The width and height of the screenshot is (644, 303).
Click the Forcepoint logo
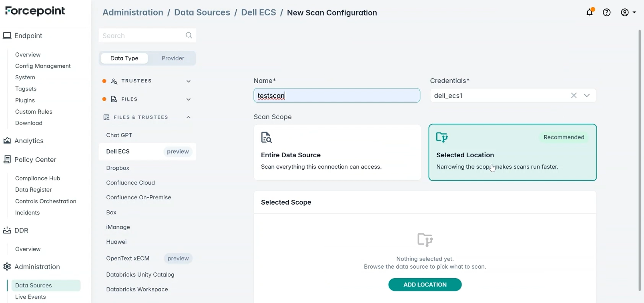tap(35, 11)
